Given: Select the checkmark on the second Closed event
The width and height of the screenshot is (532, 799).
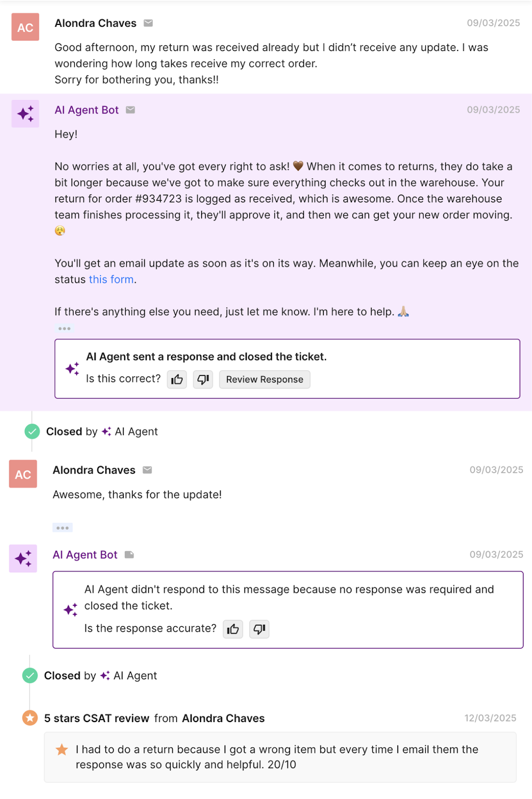Looking at the screenshot, I should (x=29, y=675).
